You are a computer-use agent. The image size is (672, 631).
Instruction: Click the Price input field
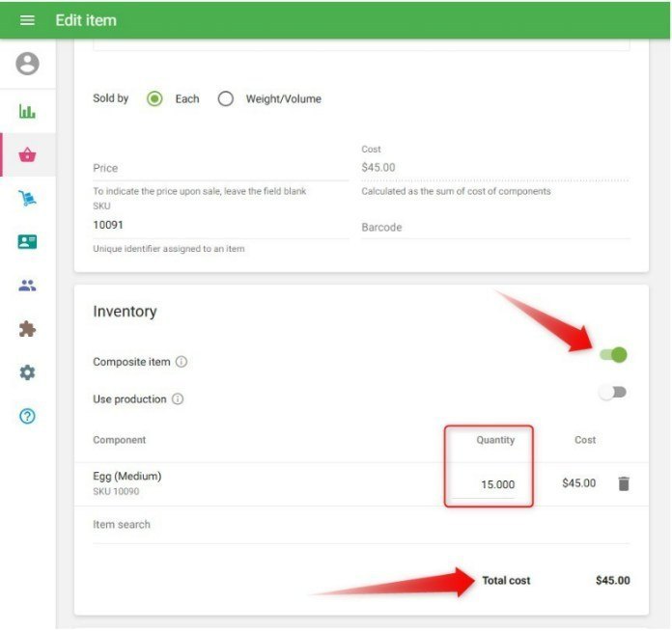click(x=220, y=169)
